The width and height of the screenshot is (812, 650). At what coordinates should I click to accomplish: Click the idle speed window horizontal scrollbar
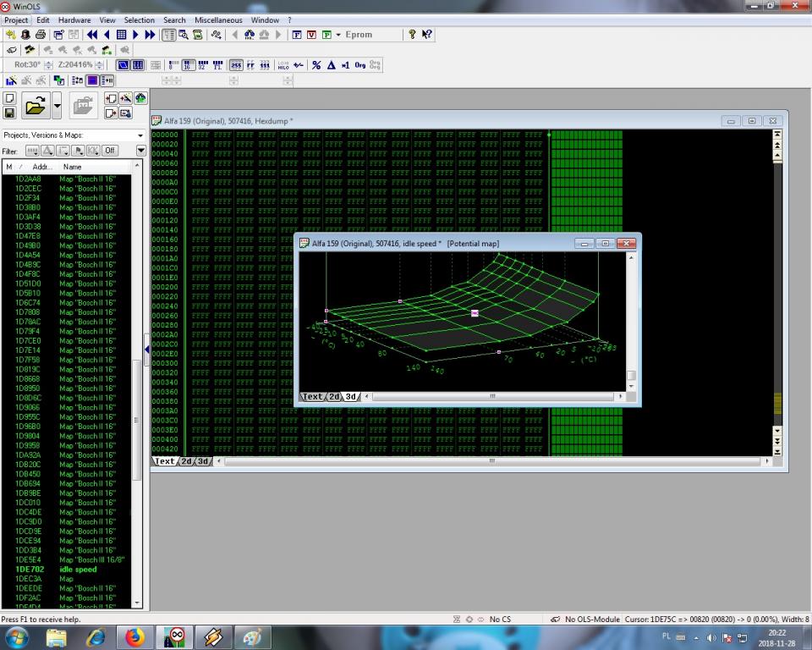(493, 397)
